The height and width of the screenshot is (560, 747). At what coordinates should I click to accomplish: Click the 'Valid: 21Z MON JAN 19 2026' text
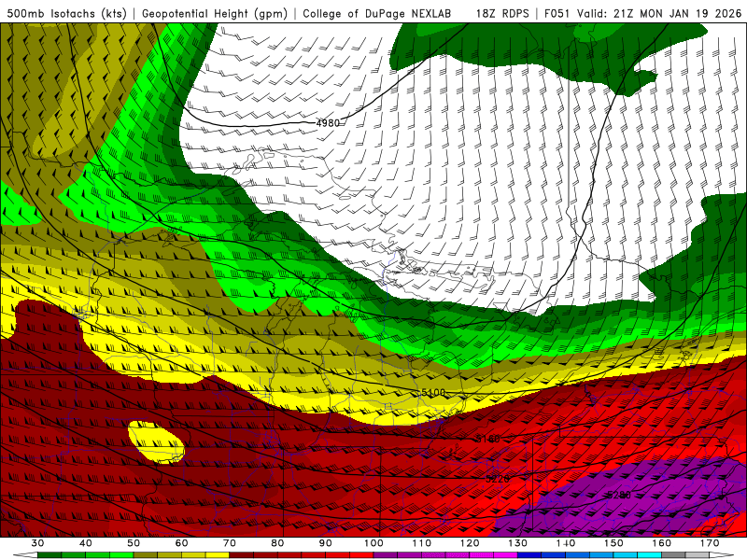[660, 13]
